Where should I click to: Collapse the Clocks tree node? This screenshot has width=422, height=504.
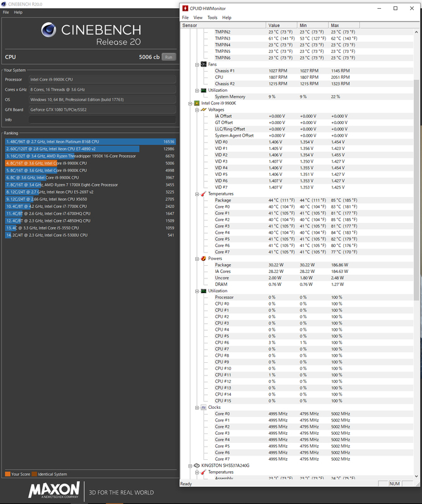197,408
